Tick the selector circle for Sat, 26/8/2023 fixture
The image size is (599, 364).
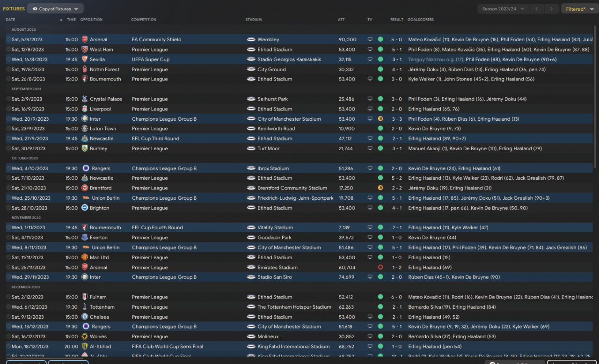8,79
